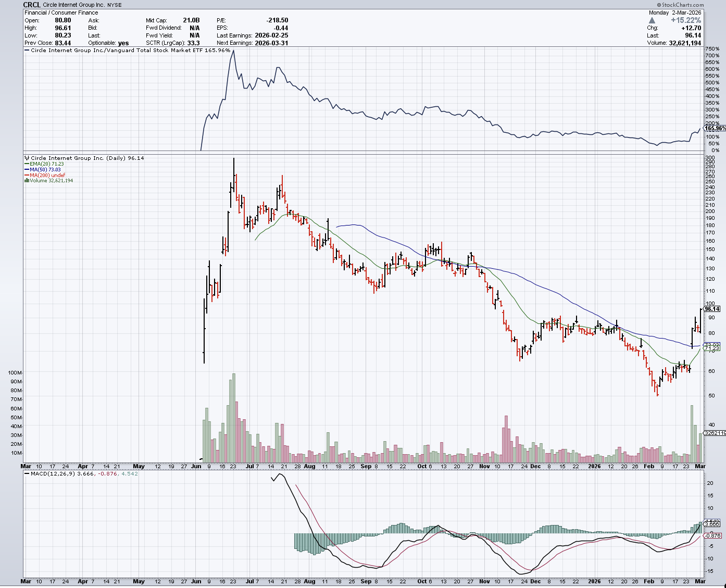Click the Financial / Consumer Finance sector label

[x=61, y=12]
